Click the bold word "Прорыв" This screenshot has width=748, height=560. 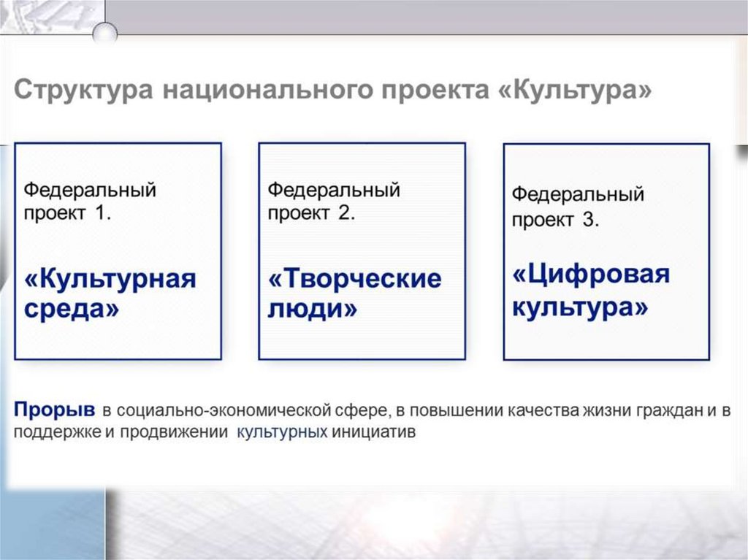(54, 410)
